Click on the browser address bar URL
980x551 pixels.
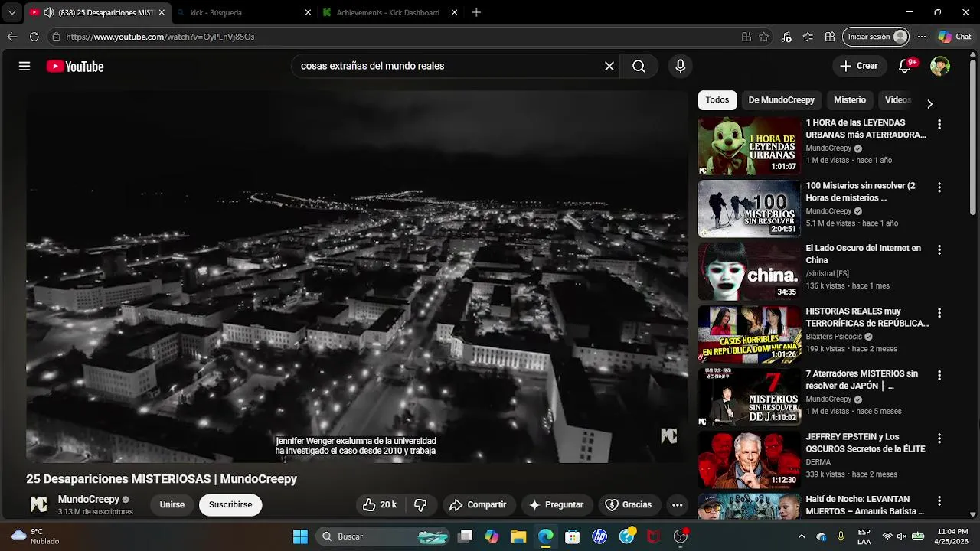[x=160, y=36]
